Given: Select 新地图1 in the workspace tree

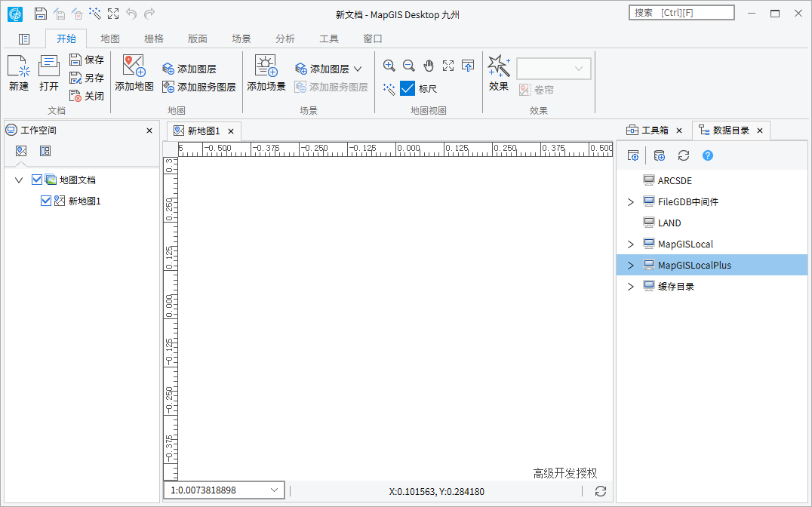Looking at the screenshot, I should [x=85, y=201].
